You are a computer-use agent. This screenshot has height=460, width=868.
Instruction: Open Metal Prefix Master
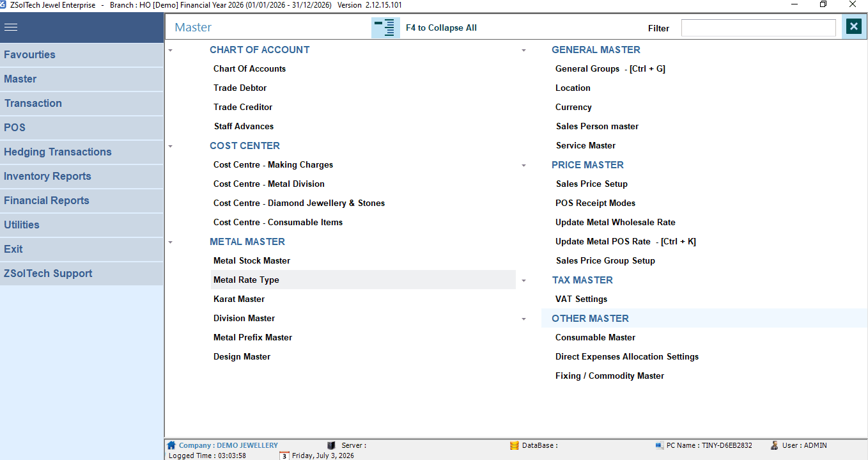pos(252,337)
